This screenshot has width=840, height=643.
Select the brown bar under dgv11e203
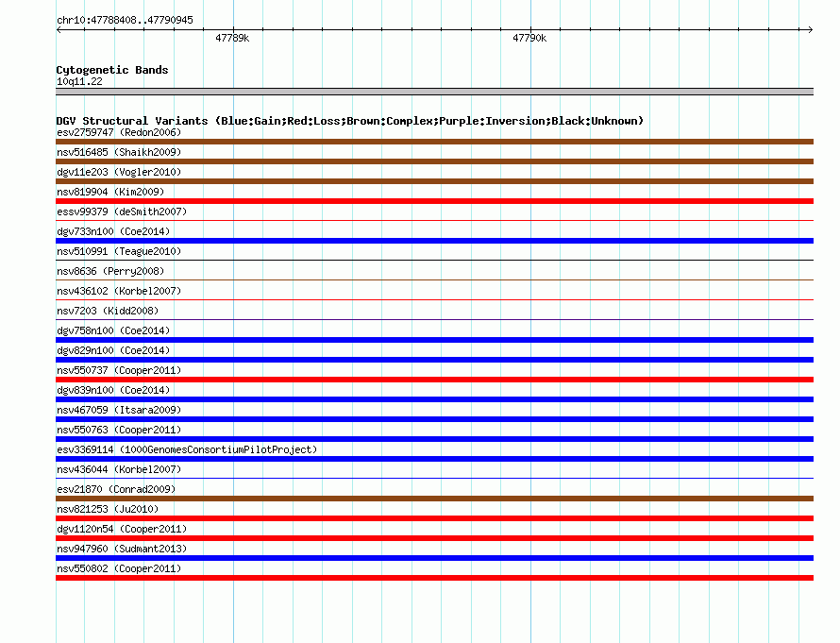click(434, 181)
